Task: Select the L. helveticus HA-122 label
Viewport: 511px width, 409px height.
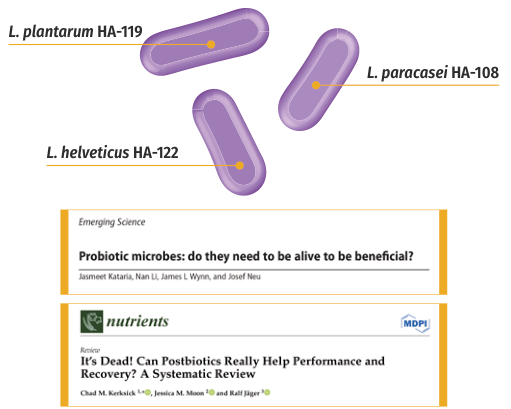Action: pyautogui.click(x=113, y=153)
